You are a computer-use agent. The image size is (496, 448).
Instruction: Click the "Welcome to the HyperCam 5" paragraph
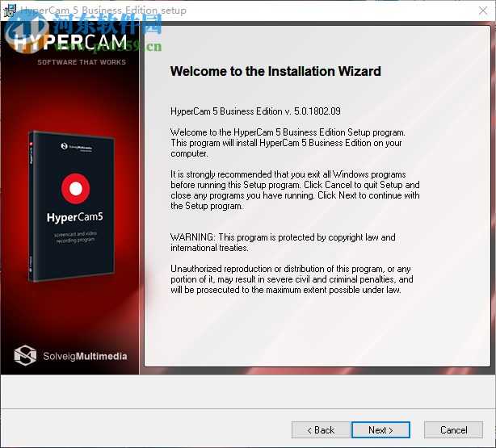click(288, 143)
